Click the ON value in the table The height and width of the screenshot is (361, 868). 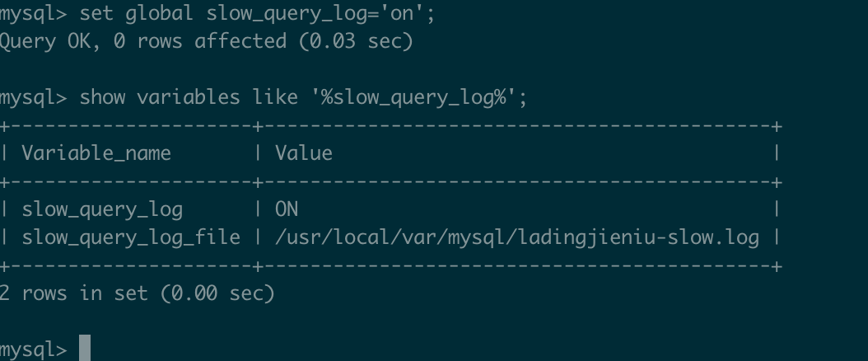287,209
